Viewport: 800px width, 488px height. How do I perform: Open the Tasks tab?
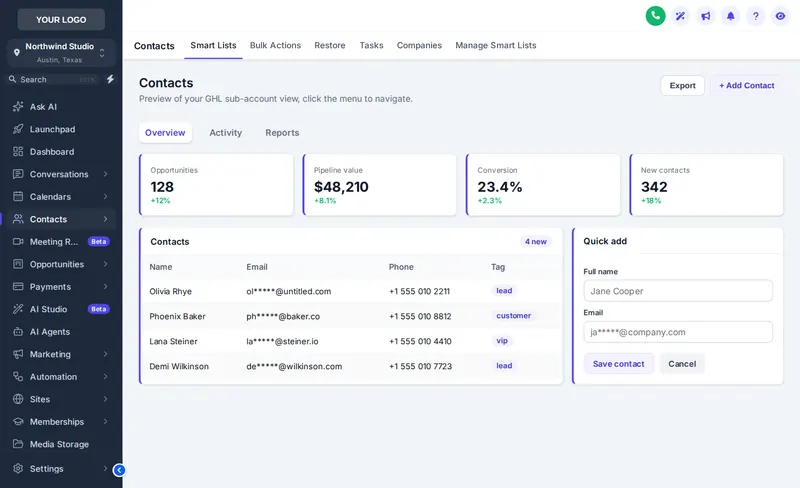(371, 45)
